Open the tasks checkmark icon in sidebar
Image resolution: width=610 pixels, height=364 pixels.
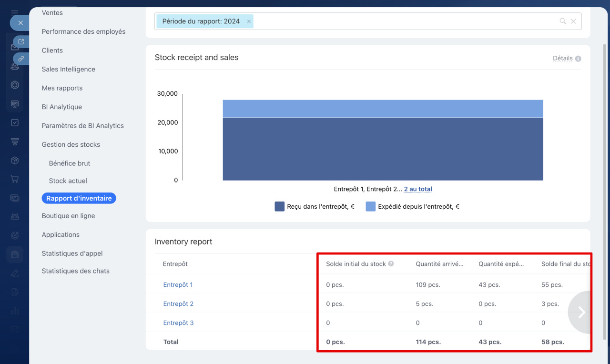tap(15, 122)
